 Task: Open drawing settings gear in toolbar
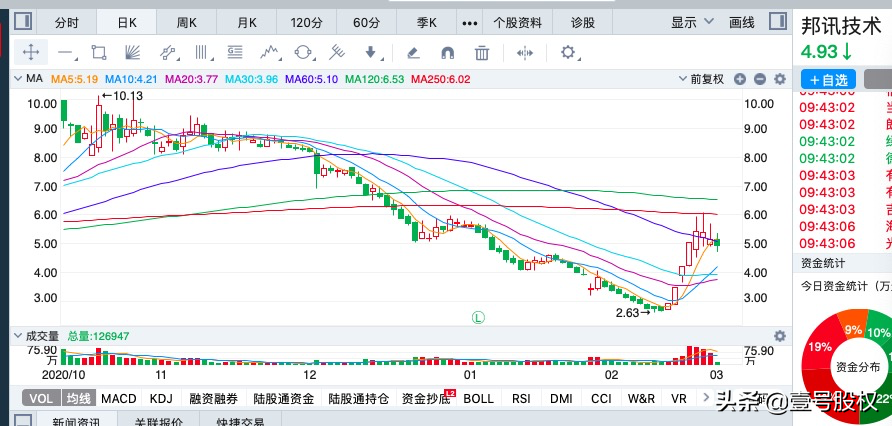(568, 53)
